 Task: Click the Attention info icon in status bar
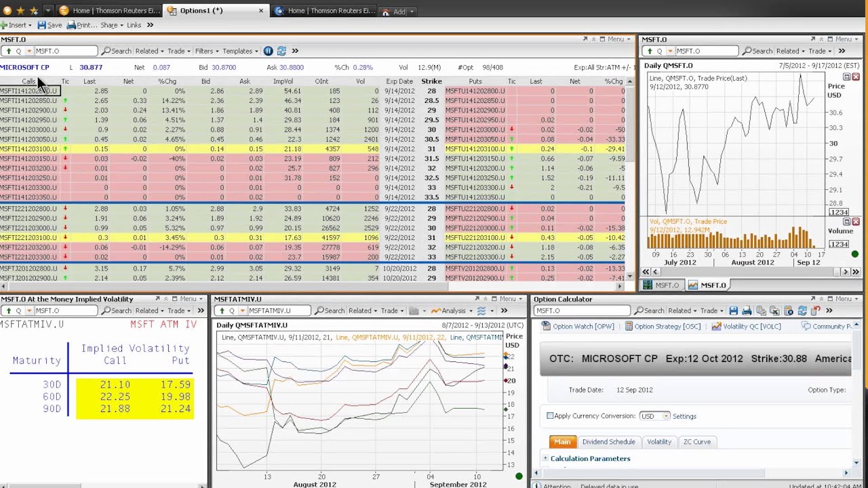(x=537, y=485)
